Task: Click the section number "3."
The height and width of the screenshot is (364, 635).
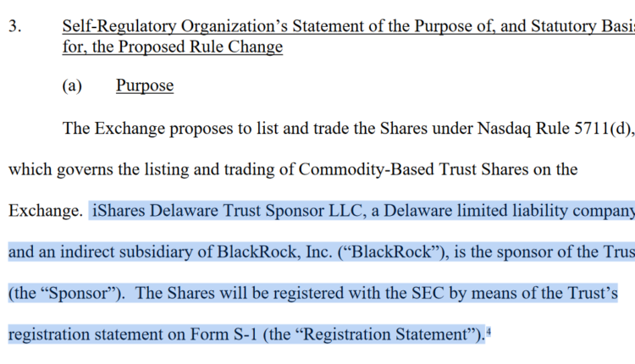Action: 15,26
